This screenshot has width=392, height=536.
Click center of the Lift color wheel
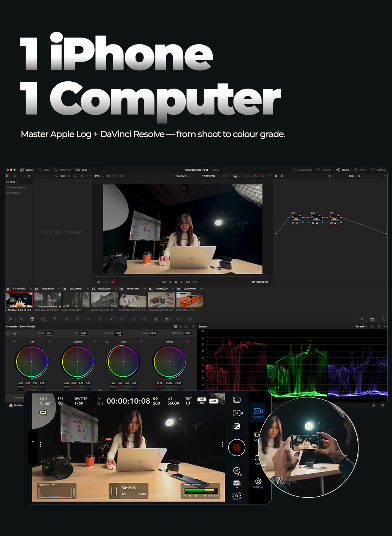(32, 362)
